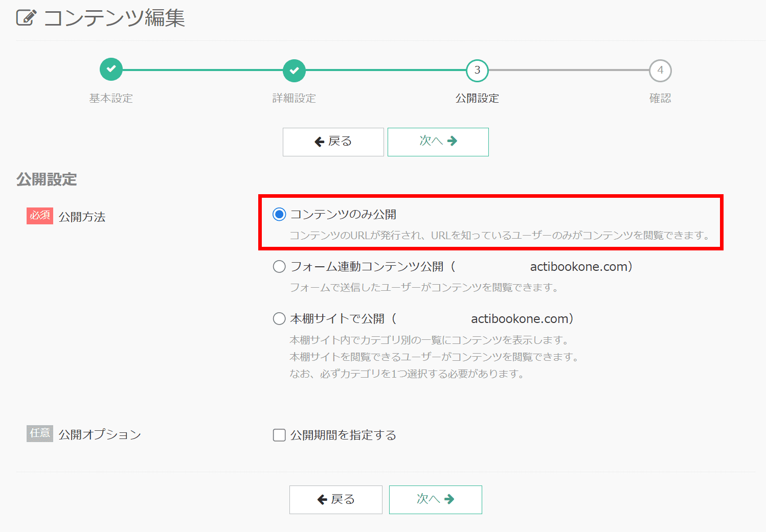
Task: Click the step 3 circle above 公開設定
Action: (x=477, y=71)
